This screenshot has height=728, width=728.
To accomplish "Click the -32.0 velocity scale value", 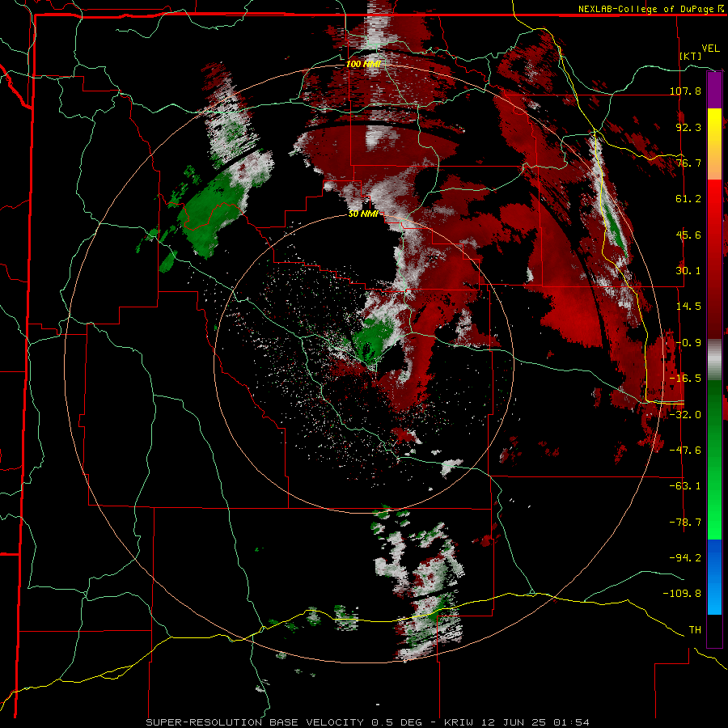I will 685,415.
